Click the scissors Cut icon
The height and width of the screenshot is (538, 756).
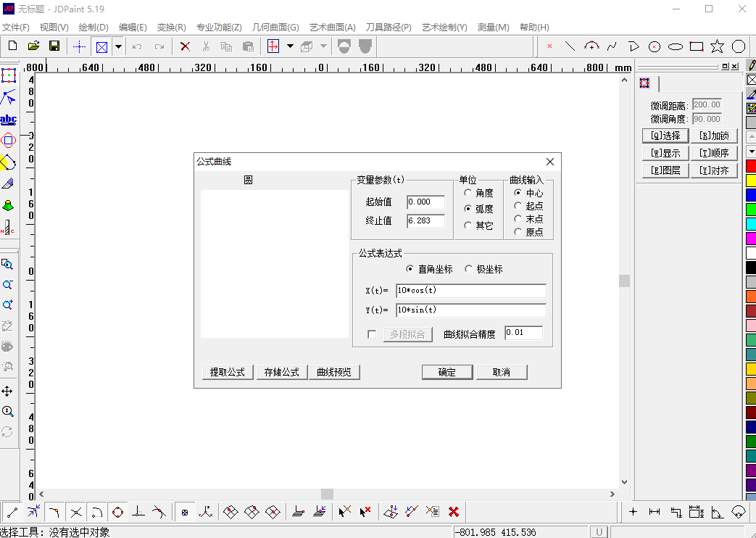tap(206, 46)
